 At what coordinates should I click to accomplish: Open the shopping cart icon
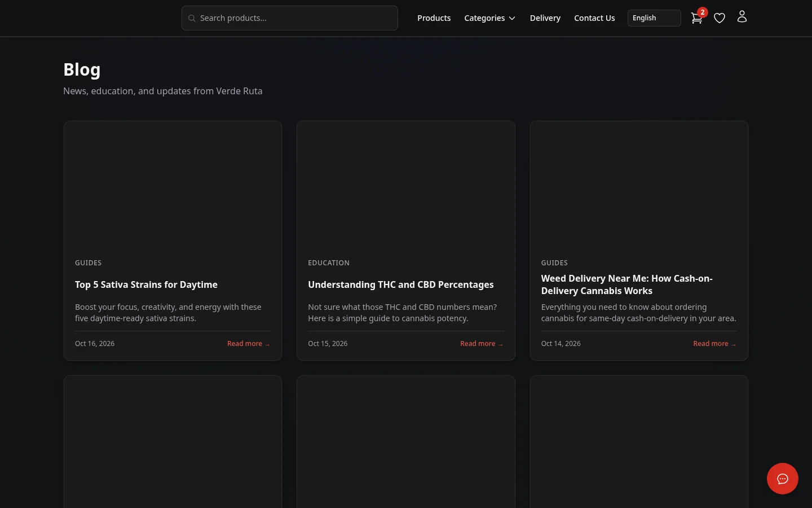(x=696, y=18)
